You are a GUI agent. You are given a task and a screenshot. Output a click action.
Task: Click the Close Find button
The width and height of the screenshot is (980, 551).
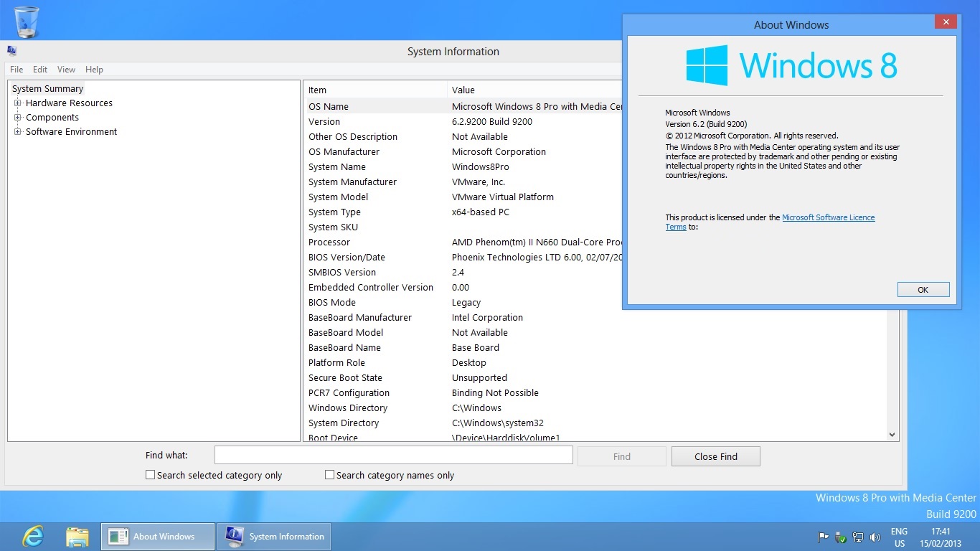tap(716, 456)
